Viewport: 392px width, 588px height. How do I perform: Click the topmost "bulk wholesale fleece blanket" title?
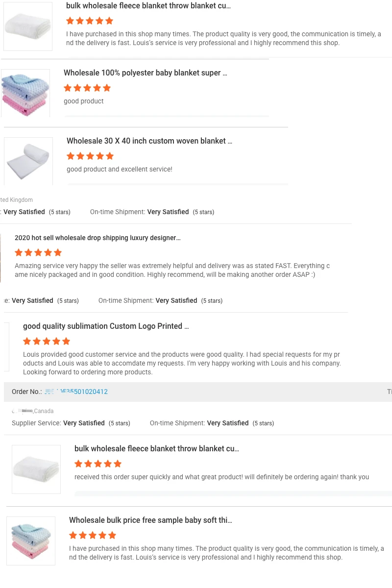(148, 6)
